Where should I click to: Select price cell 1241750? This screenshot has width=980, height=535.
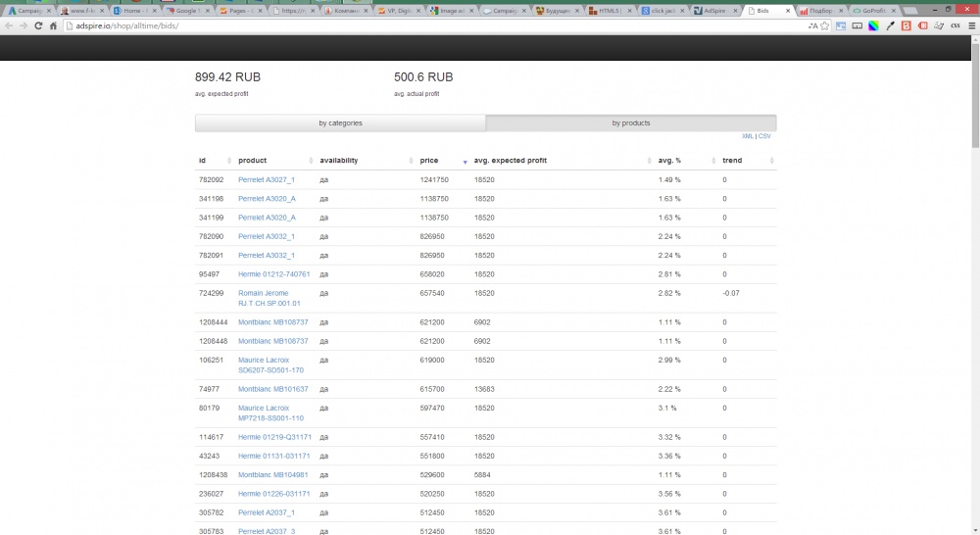434,180
